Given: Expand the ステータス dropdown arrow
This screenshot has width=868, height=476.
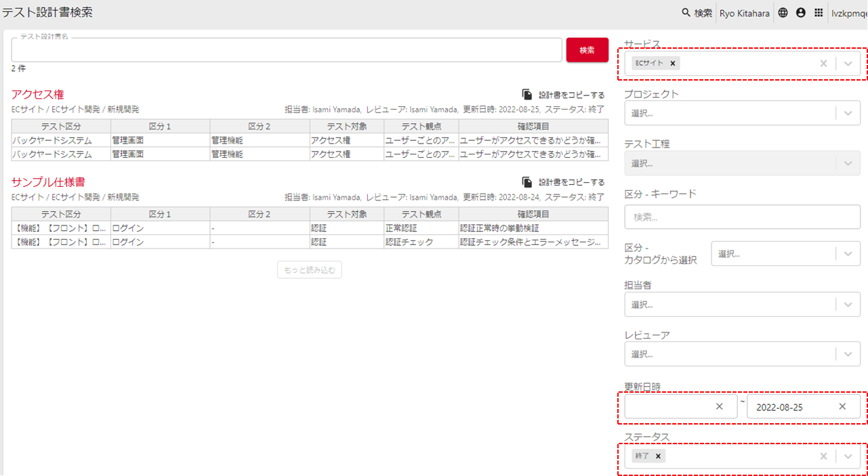Looking at the screenshot, I should (x=848, y=456).
